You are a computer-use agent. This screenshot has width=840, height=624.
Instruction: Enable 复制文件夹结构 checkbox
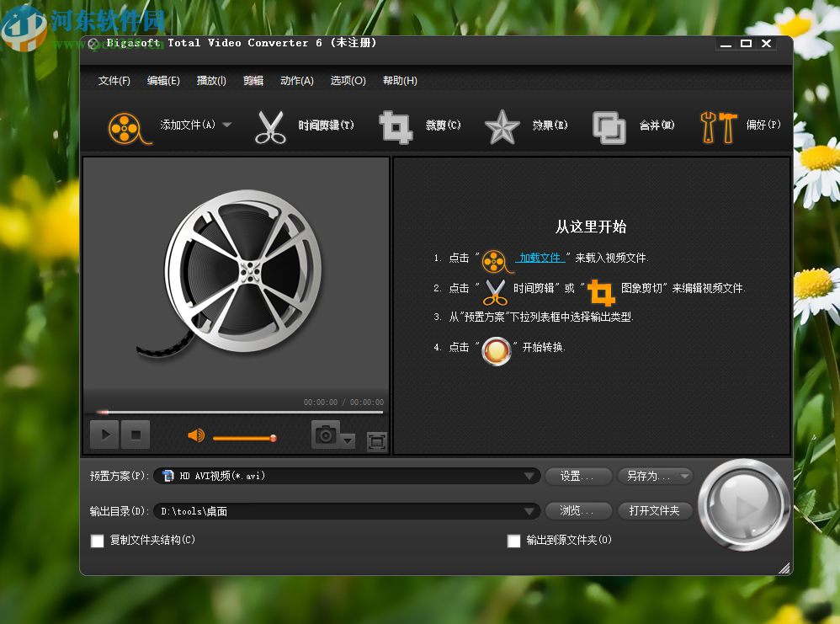97,541
